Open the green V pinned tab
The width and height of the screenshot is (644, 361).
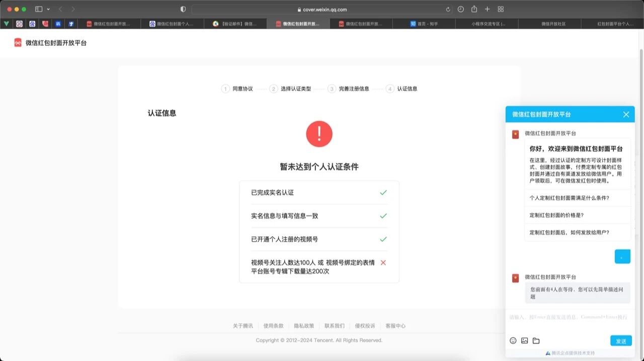pos(6,24)
